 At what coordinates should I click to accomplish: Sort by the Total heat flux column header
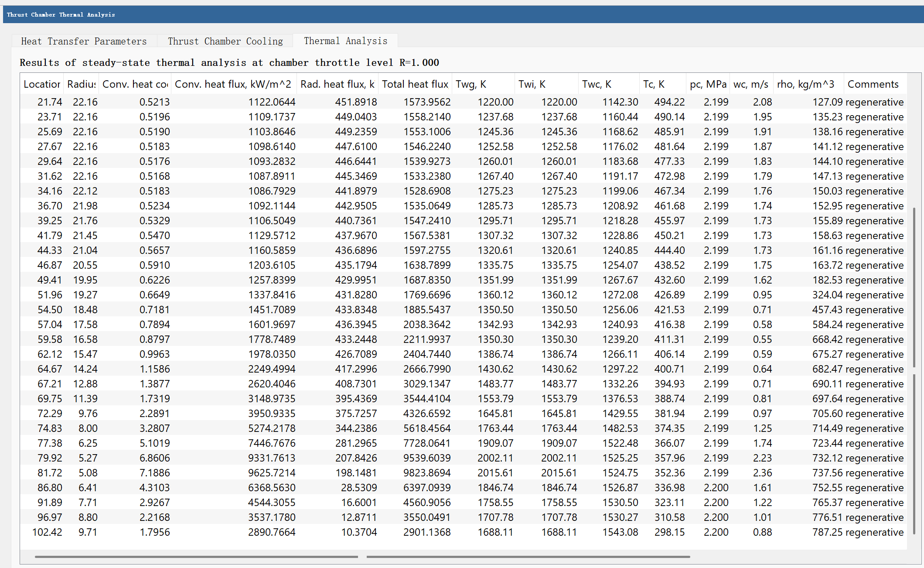pos(415,83)
